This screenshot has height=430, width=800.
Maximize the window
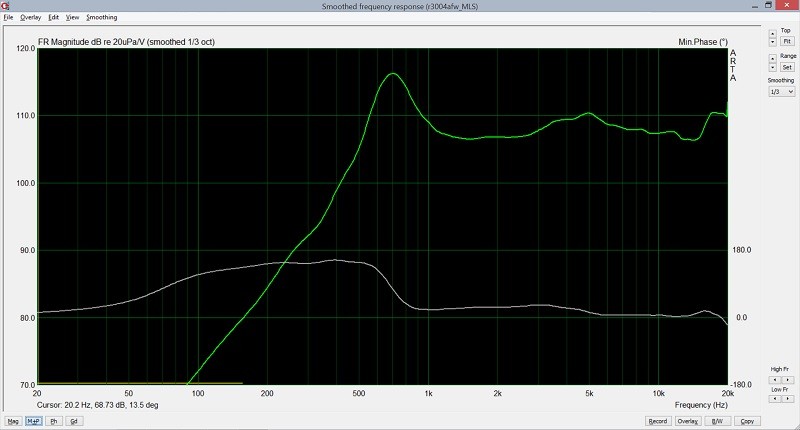[768, 5]
